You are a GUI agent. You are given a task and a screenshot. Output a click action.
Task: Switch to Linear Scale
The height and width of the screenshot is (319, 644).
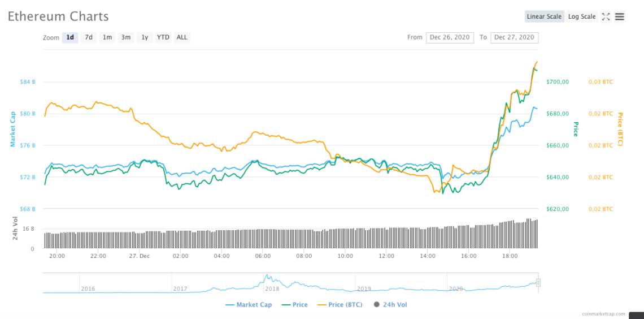pos(544,16)
